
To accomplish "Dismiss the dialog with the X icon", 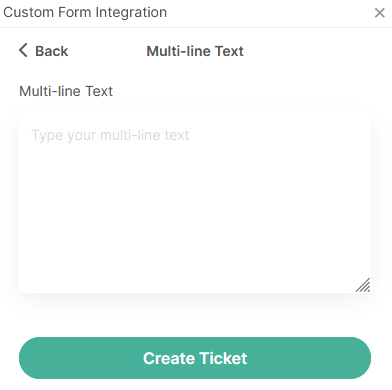I will [379, 13].
